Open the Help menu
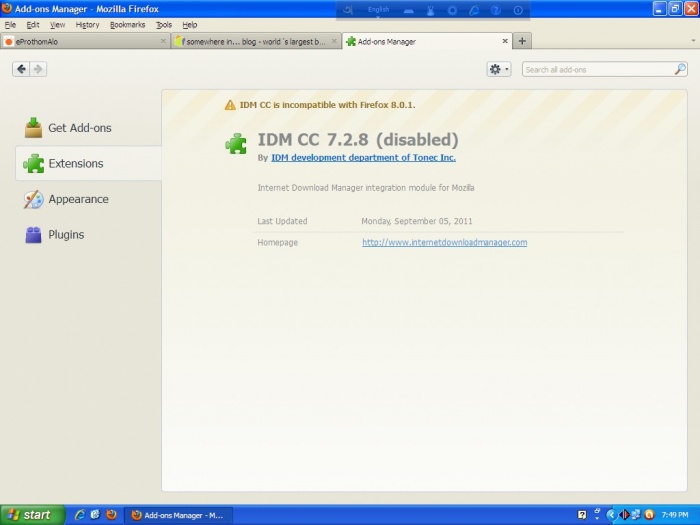 [190, 25]
